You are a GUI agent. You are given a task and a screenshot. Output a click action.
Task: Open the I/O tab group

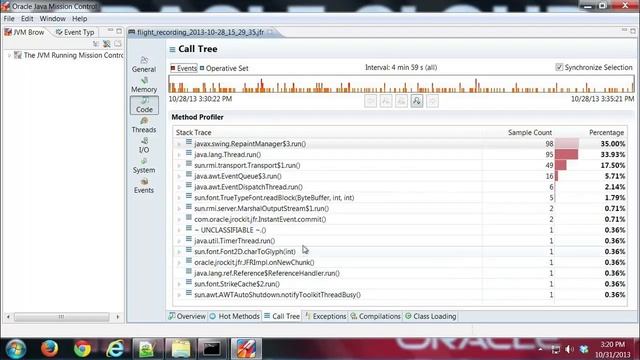coord(144,145)
